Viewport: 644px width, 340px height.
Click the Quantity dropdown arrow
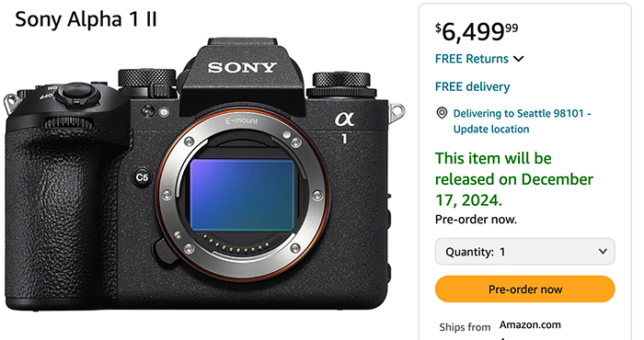(603, 252)
